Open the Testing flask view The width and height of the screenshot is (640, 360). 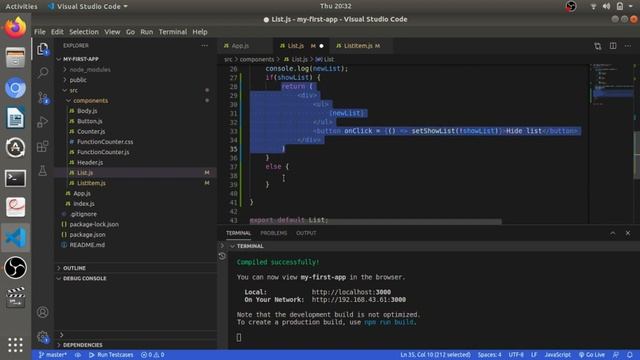tap(43, 171)
